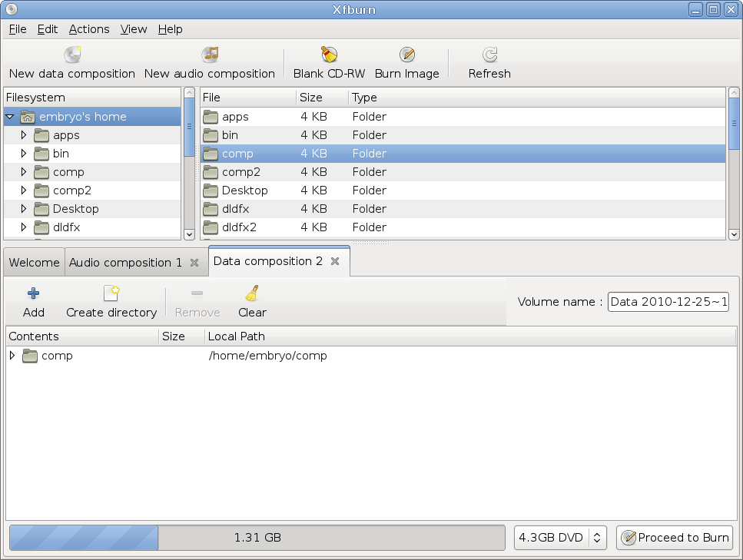Open the Edit menu
The image size is (743, 560).
(x=48, y=29)
